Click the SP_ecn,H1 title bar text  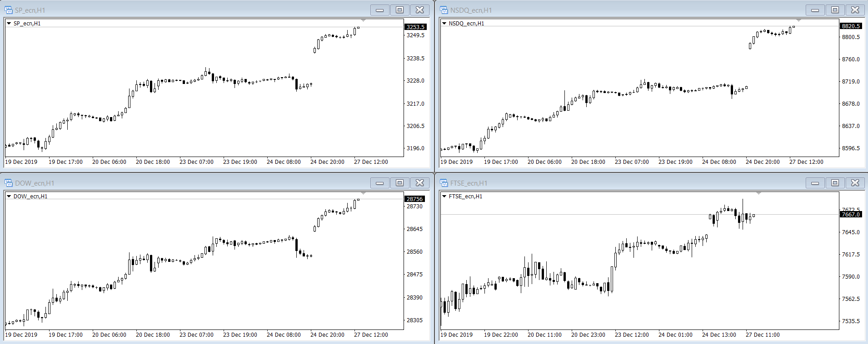[30, 10]
